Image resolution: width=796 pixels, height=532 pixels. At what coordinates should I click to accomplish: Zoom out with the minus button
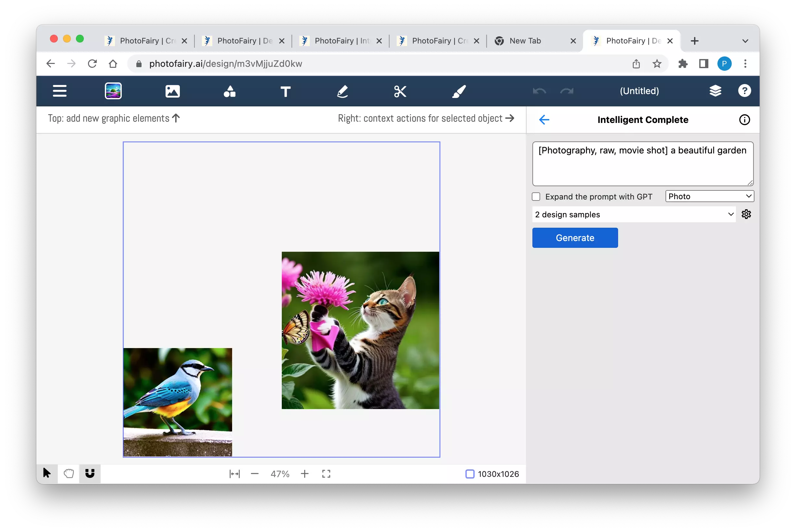point(255,474)
